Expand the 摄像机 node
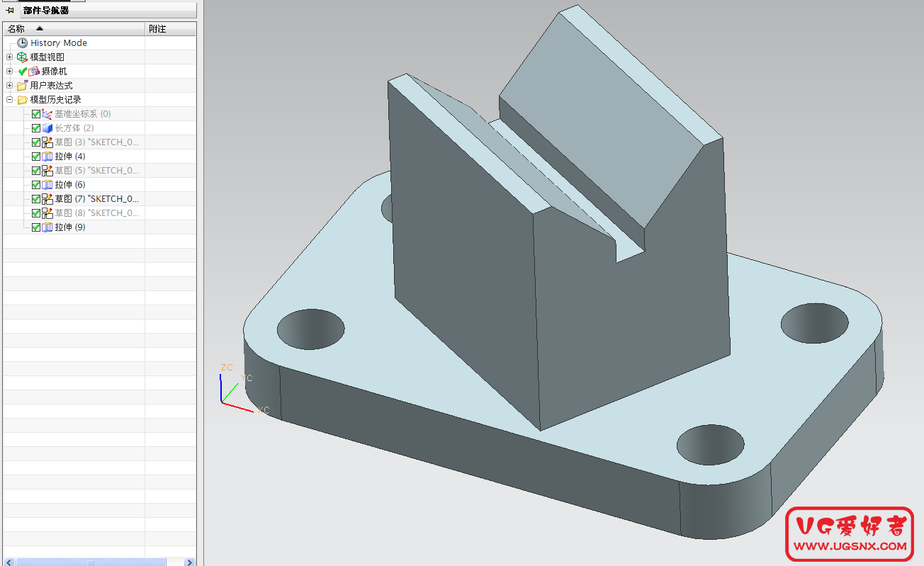Image resolution: width=924 pixels, height=566 pixels. [x=9, y=72]
